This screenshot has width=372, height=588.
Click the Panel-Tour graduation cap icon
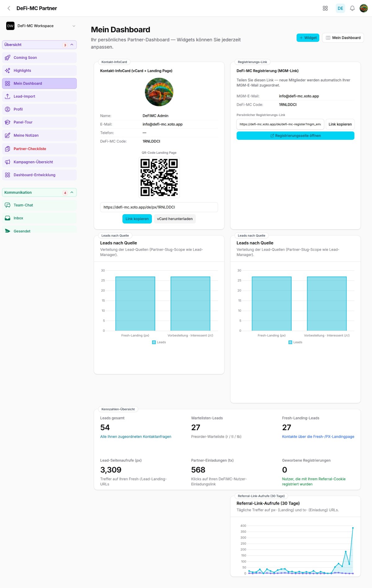pyautogui.click(x=7, y=122)
